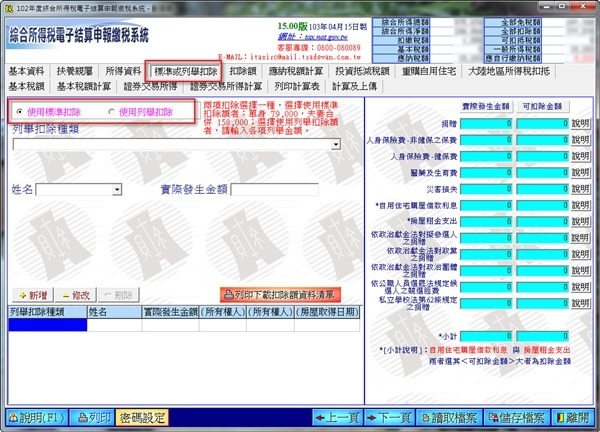The width and height of the screenshot is (600, 432).
Task: Switch to the 扶養親屬 tab
Action: click(x=75, y=71)
